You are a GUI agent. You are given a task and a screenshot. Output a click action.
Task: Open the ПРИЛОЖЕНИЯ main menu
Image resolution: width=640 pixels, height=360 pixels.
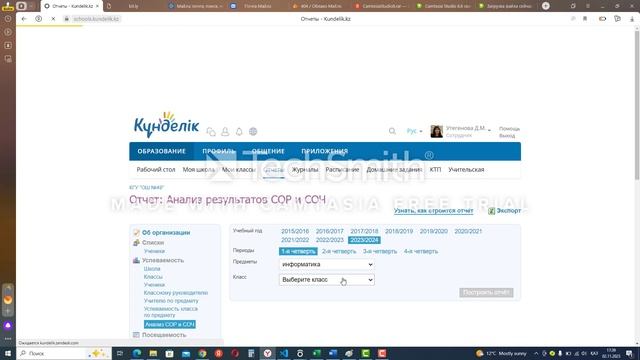coord(324,151)
